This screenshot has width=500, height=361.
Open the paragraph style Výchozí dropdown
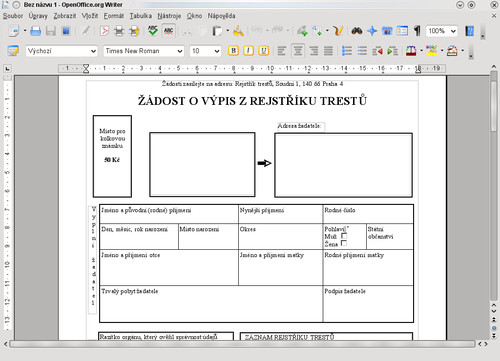pyautogui.click(x=93, y=51)
